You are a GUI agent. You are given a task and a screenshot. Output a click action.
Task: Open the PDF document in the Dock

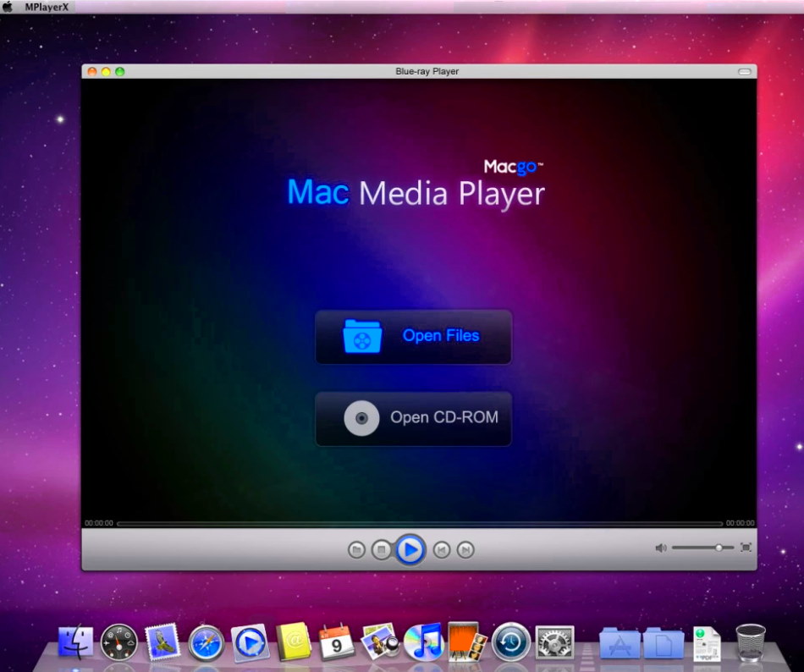click(x=707, y=643)
